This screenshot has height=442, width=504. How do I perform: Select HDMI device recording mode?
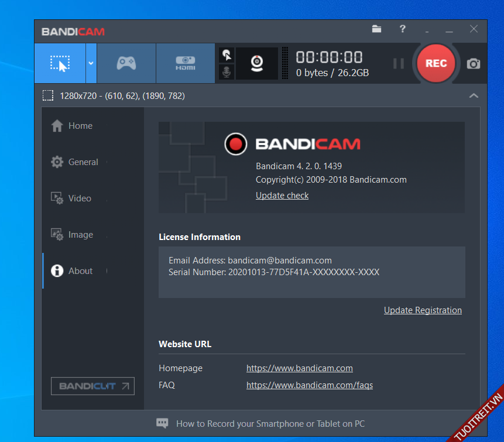(x=186, y=63)
